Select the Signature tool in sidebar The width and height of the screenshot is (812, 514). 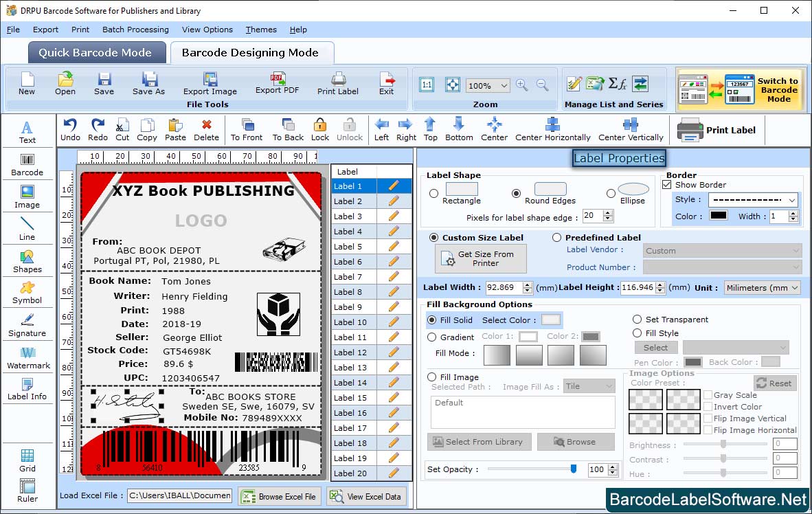pos(27,326)
